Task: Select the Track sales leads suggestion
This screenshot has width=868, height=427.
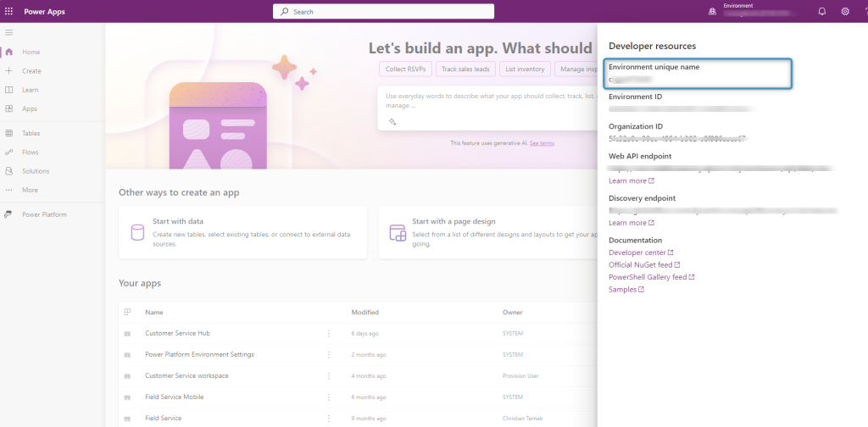Action: point(465,69)
